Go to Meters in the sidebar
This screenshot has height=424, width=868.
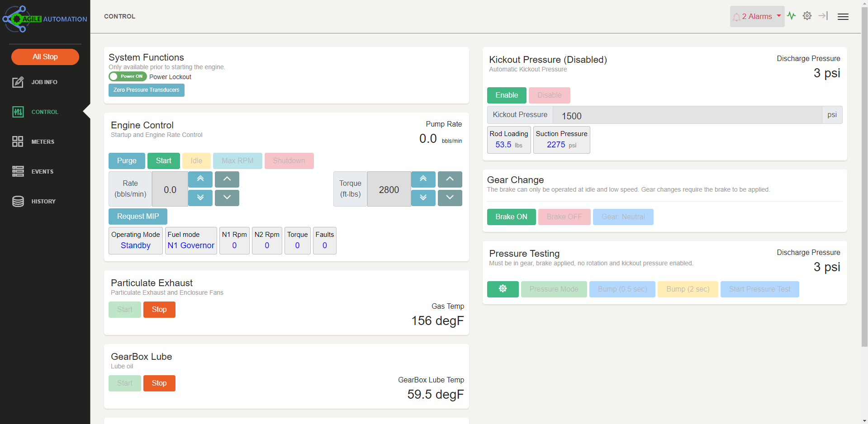[43, 142]
